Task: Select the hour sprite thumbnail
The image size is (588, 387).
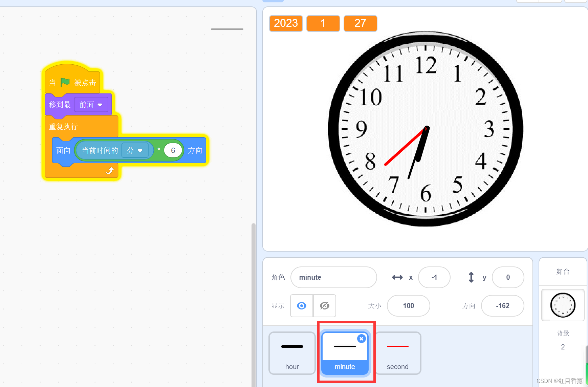Action: pos(292,353)
